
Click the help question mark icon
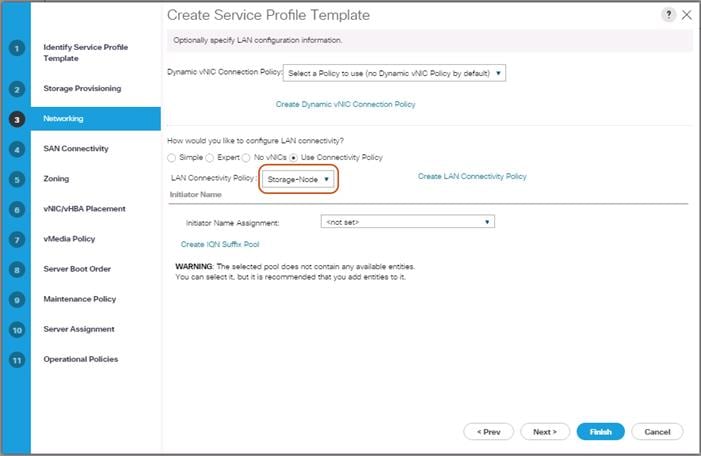[x=668, y=14]
